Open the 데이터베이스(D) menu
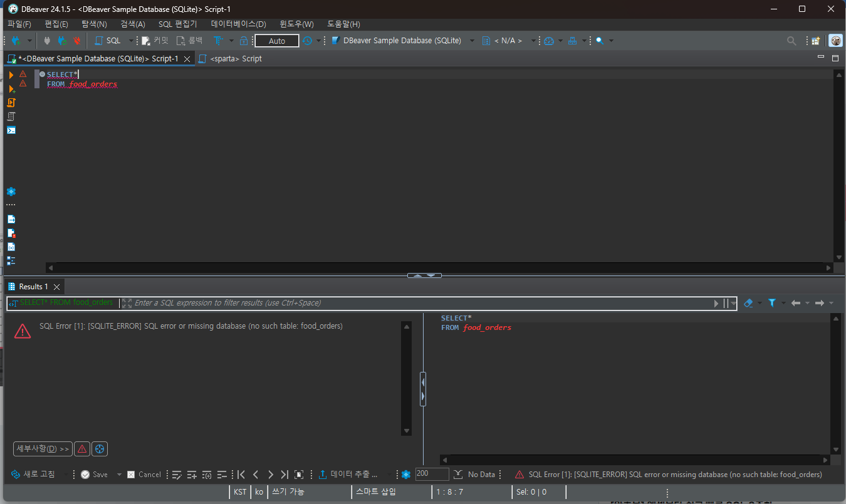This screenshot has width=846, height=504. (239, 24)
